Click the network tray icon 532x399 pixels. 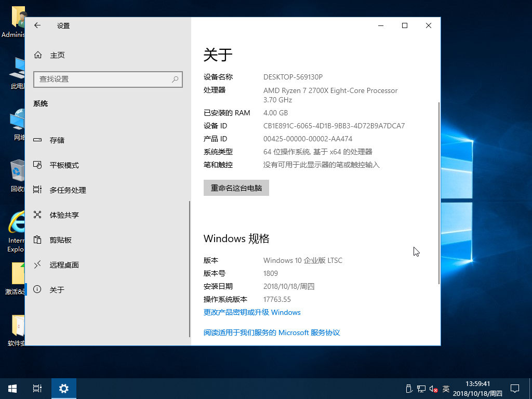click(421, 389)
